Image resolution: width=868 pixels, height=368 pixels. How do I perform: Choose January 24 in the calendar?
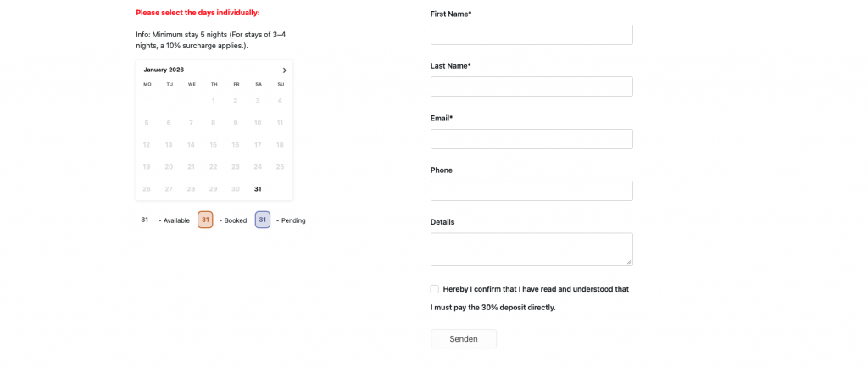coord(258,167)
